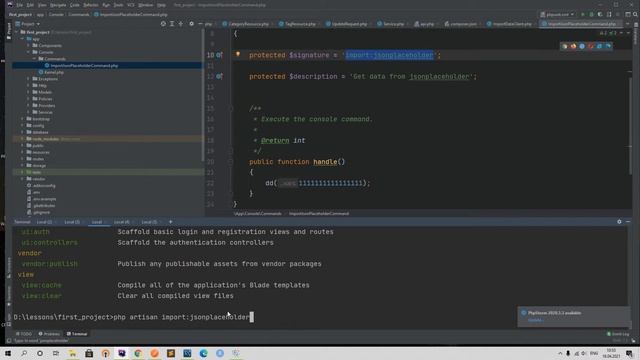
Task: Click the Windows taskbar search icon
Action: 24,353
